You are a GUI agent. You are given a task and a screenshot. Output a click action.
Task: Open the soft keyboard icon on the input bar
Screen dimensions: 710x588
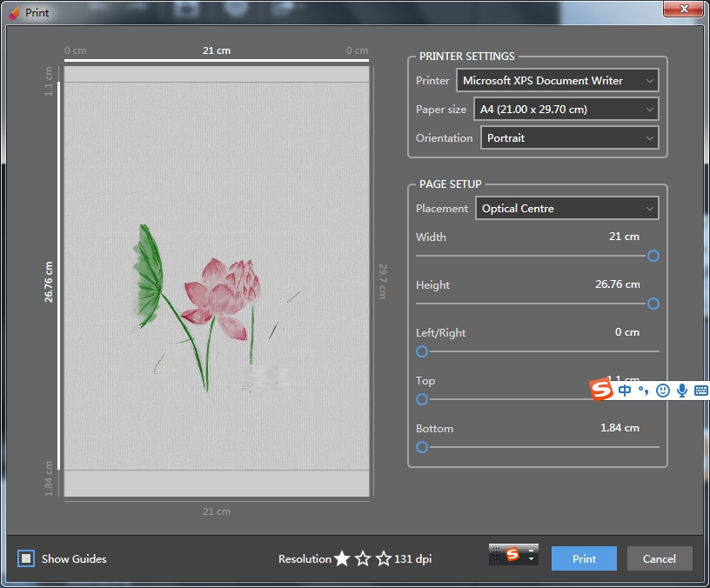coord(700,391)
